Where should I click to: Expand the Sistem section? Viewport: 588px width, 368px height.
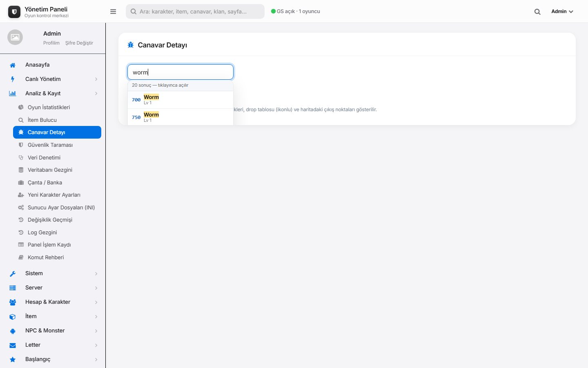[53, 274]
